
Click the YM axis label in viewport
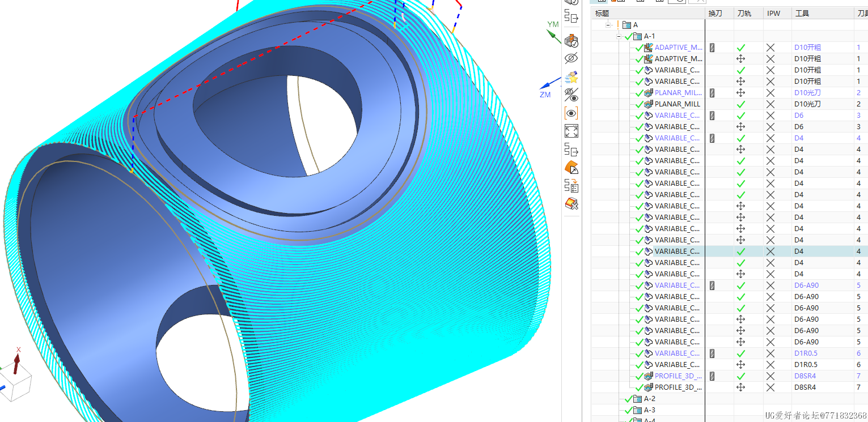552,24
